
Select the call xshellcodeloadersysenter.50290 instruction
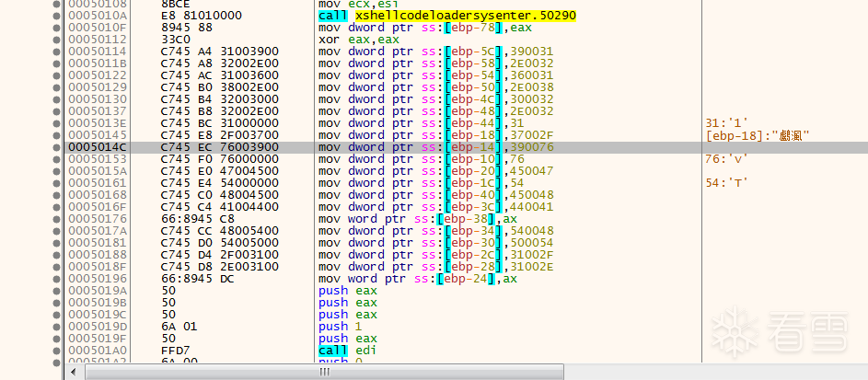(447, 16)
